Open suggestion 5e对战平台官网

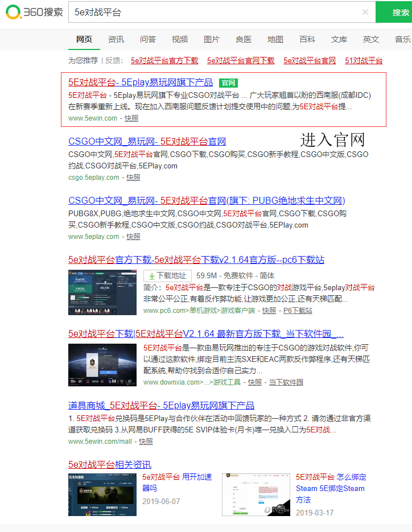click(x=310, y=60)
